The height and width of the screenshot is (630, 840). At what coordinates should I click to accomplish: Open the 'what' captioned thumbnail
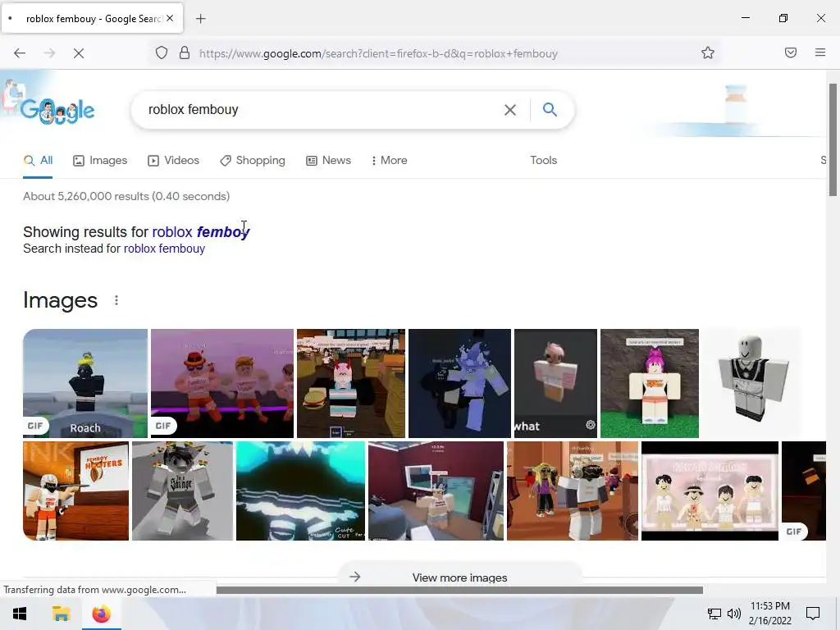tap(555, 383)
